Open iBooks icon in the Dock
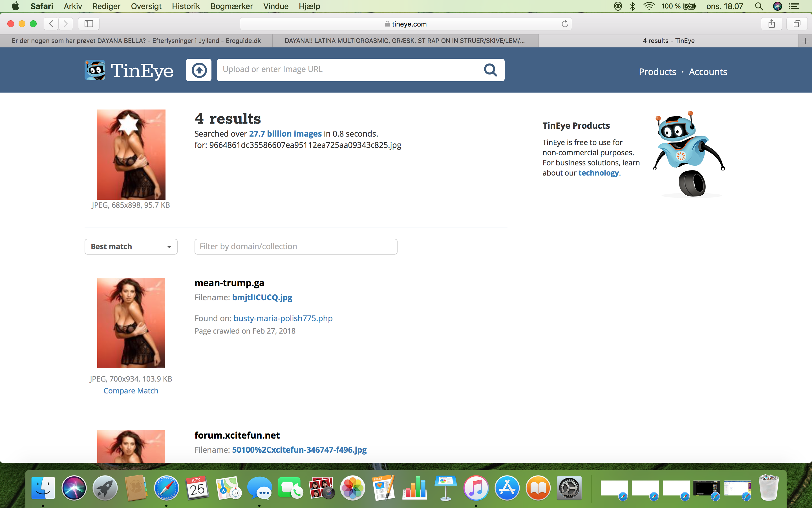This screenshot has width=812, height=508. [538, 488]
